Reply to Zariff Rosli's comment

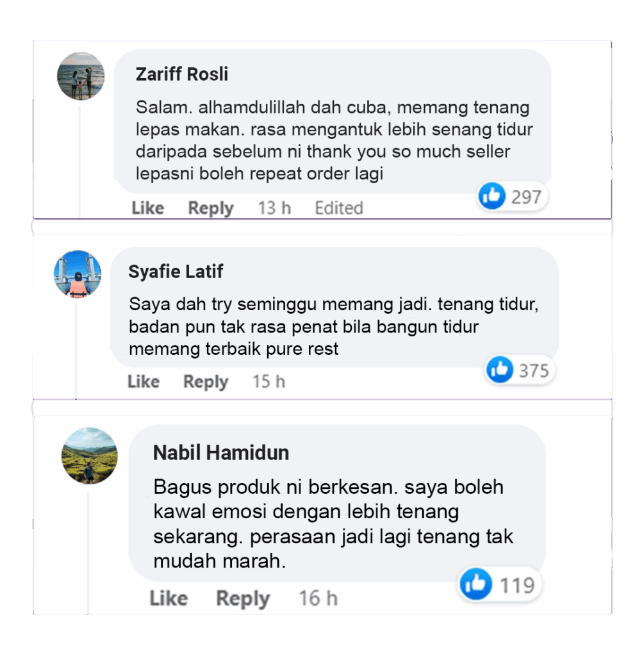210,208
